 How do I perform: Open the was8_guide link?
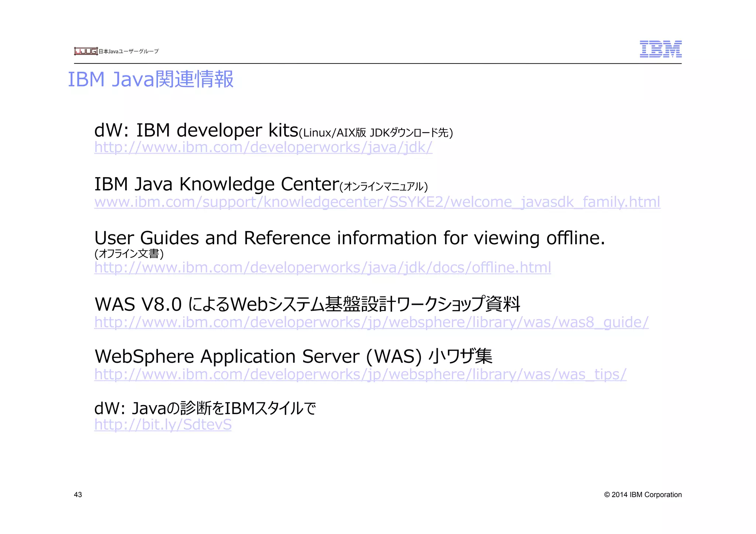(x=371, y=322)
